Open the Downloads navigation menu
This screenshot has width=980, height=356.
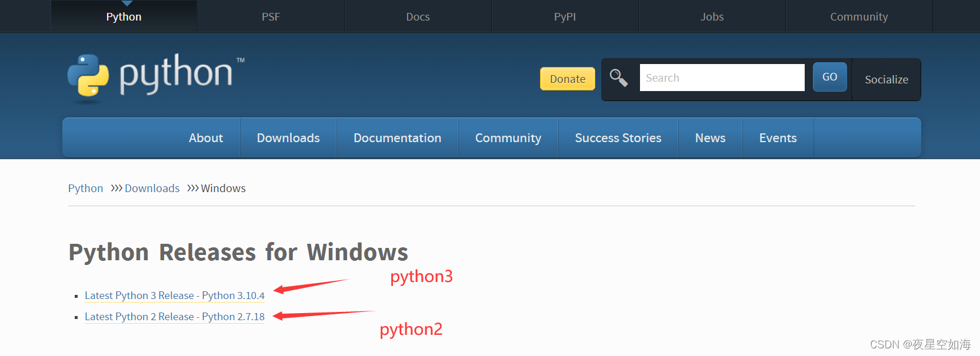pos(288,137)
